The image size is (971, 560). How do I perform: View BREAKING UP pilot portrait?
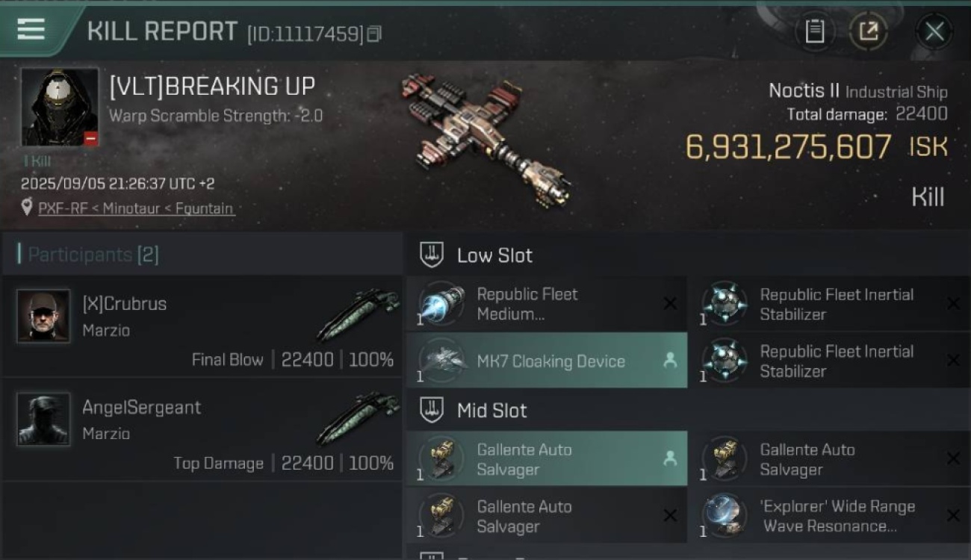(x=59, y=107)
